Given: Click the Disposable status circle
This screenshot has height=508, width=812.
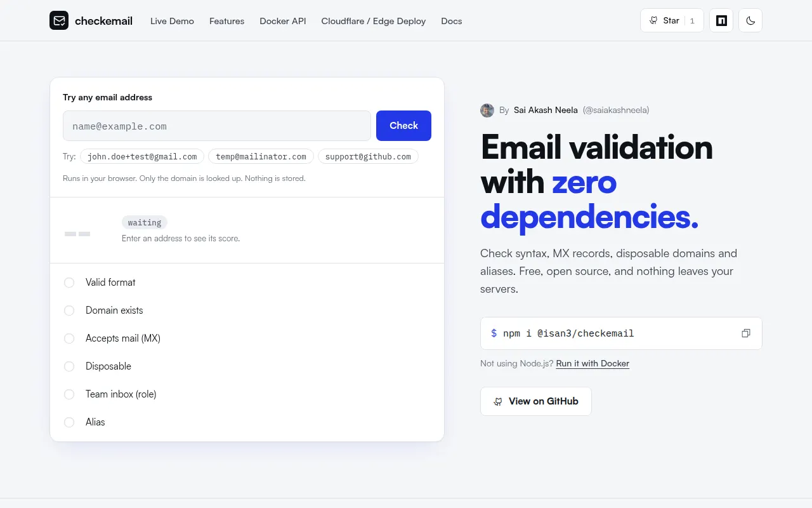Looking at the screenshot, I should pyautogui.click(x=69, y=366).
